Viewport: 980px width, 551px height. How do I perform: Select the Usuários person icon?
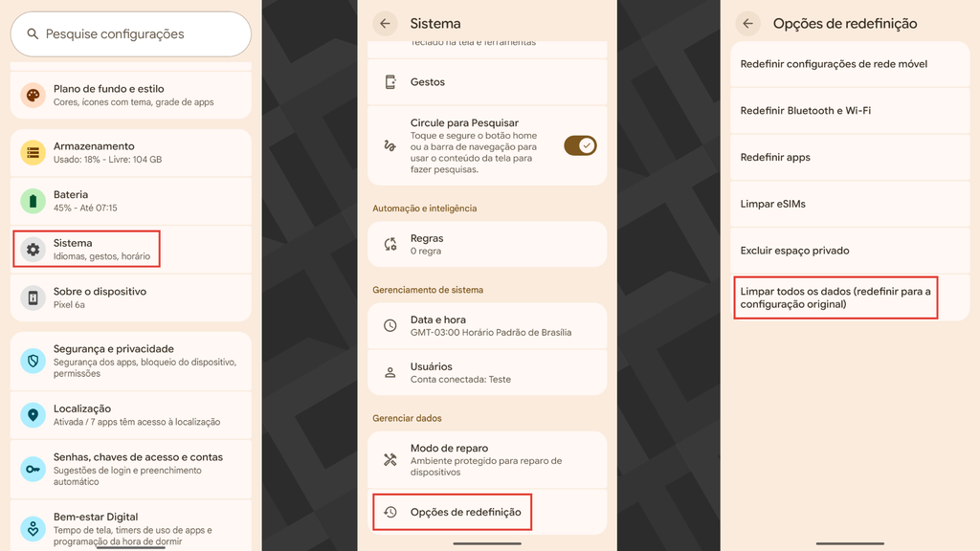pyautogui.click(x=390, y=372)
